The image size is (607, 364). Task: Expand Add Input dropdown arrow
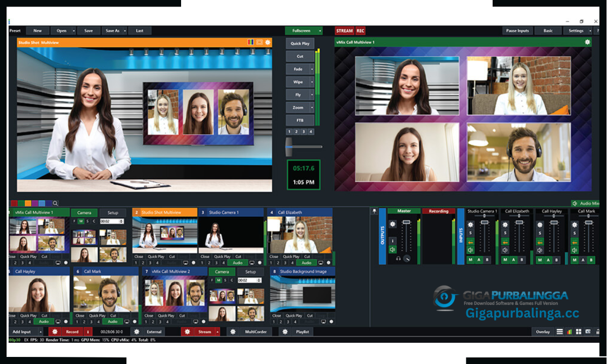coord(40,332)
